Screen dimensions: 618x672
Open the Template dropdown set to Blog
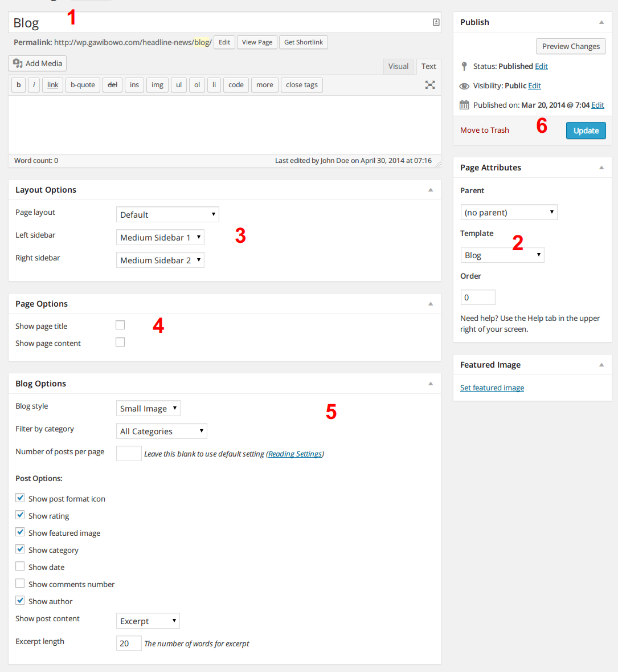pyautogui.click(x=502, y=255)
